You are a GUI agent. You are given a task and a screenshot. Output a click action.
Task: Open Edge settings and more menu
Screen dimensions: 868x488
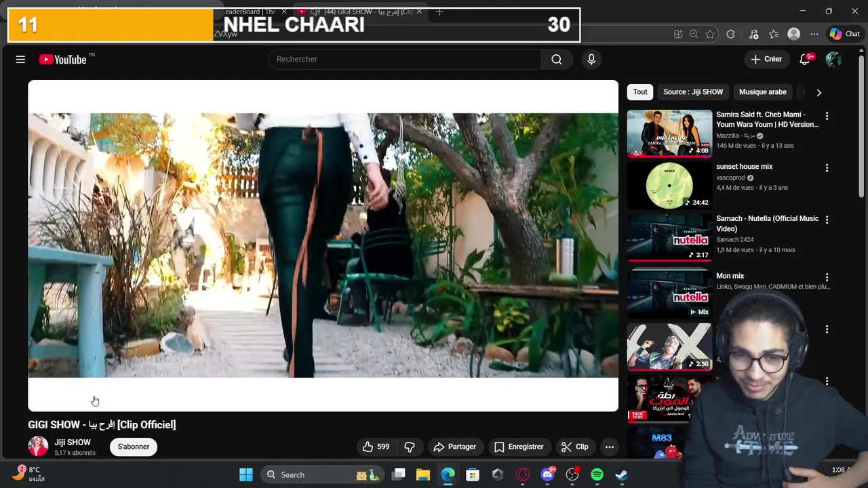coord(814,35)
